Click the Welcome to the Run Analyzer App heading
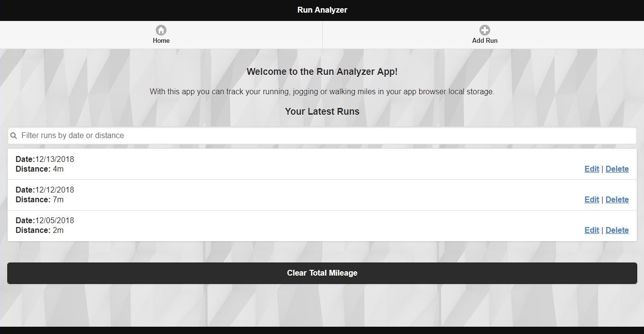The image size is (644, 334). (322, 72)
